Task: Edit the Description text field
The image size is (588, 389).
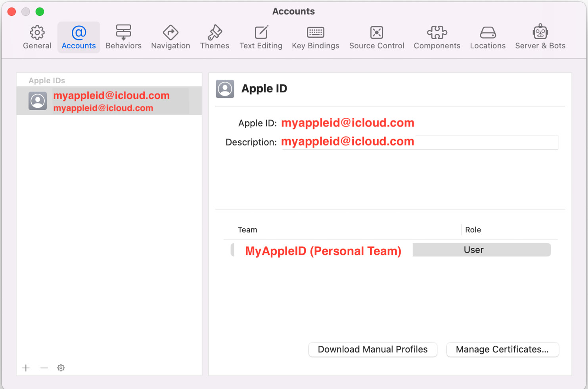Action: click(419, 142)
